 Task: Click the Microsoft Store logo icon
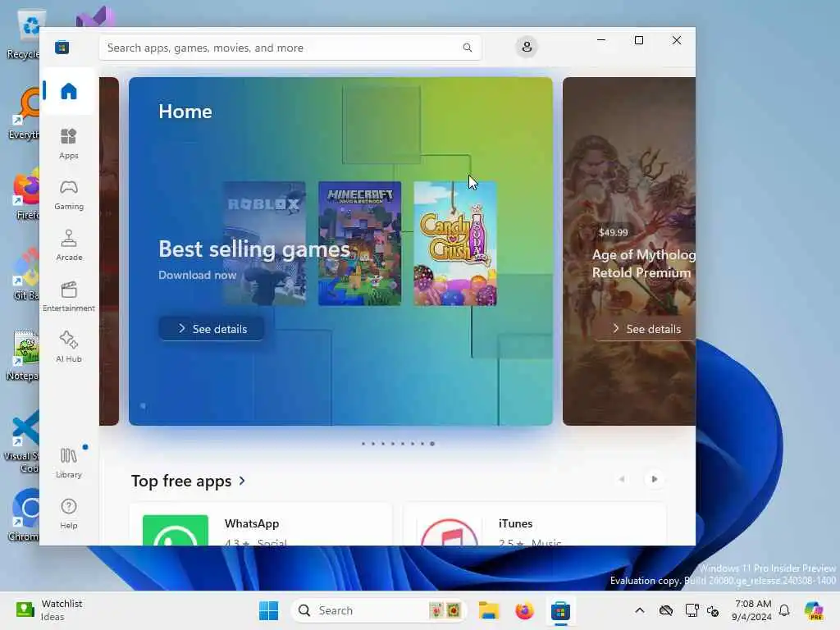coord(62,48)
